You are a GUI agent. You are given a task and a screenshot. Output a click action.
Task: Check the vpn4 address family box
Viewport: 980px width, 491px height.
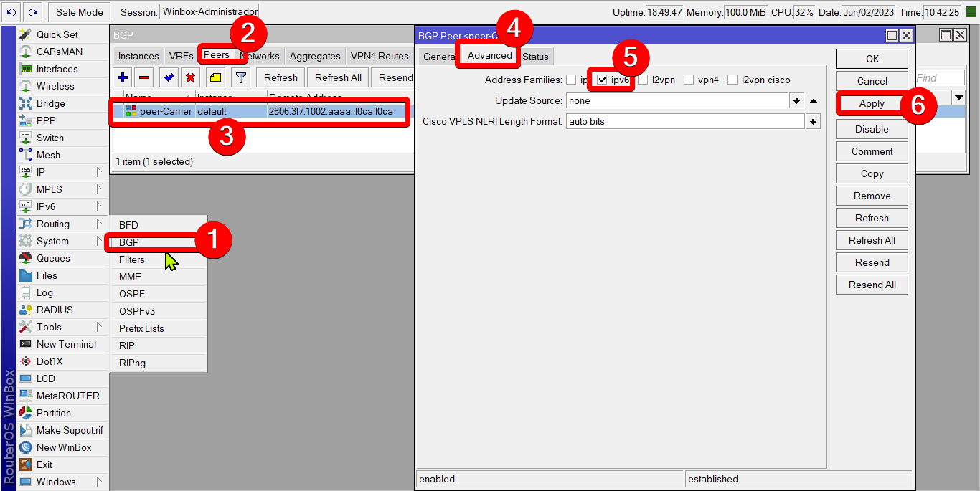689,80
